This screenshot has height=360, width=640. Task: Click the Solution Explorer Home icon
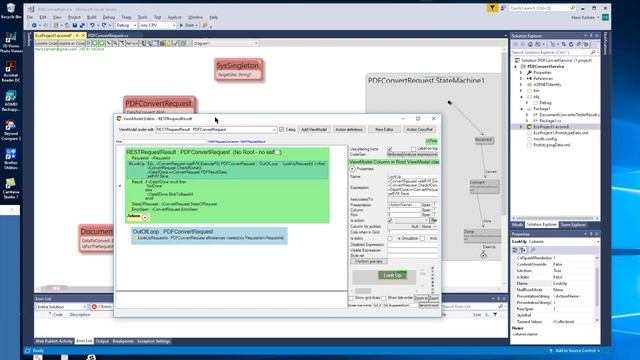[530, 44]
